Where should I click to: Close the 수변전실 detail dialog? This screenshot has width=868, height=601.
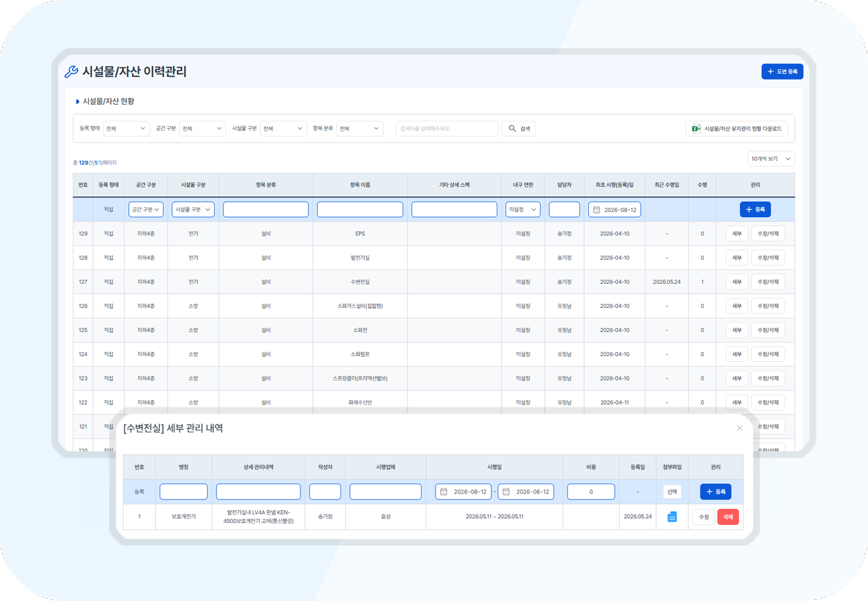(x=739, y=428)
